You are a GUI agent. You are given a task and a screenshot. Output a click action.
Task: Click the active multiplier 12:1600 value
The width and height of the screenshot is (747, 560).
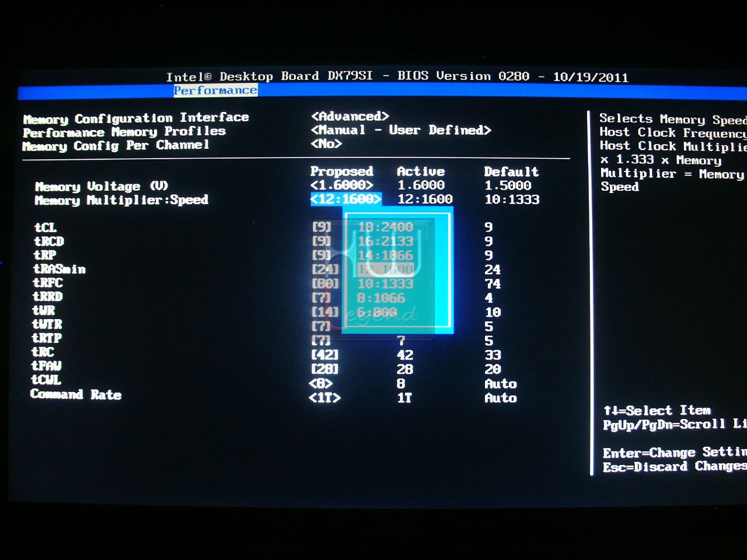425,199
